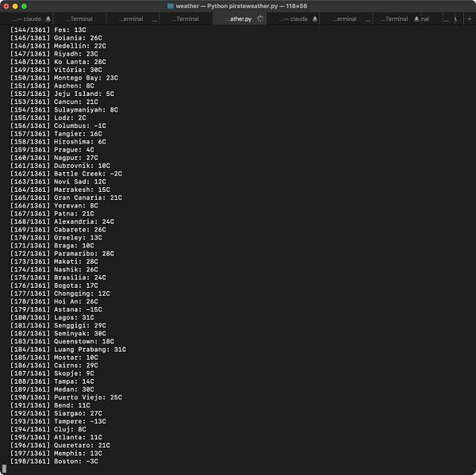This screenshot has width=476, height=475.
Task: Open the last partially hidden tab
Action: click(x=452, y=19)
